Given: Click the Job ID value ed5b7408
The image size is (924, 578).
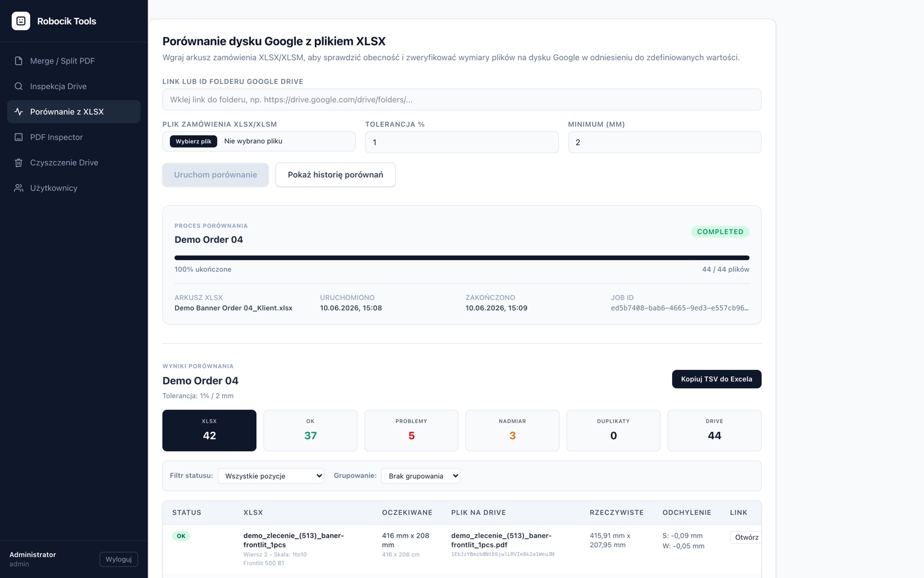Looking at the screenshot, I should 680,308.
